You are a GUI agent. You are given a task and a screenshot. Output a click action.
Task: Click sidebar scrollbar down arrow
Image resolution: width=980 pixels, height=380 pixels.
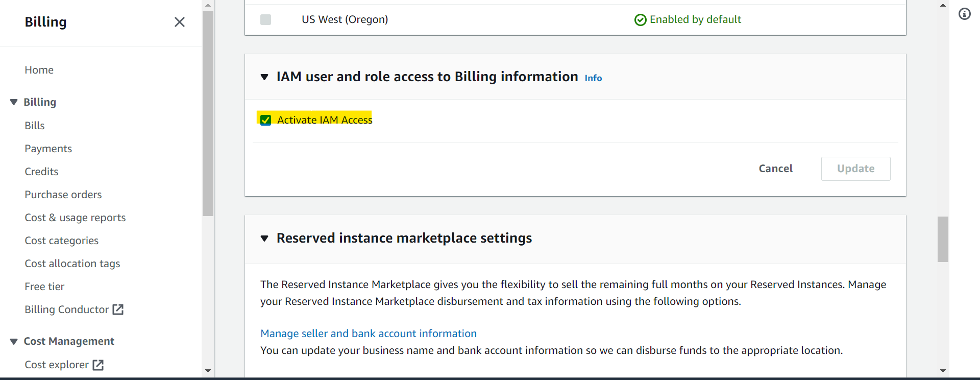point(208,371)
